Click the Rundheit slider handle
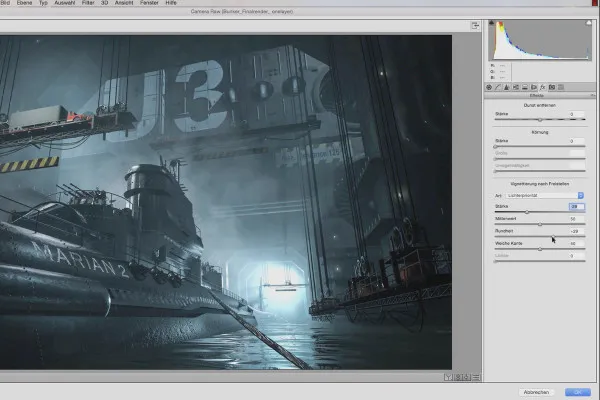Viewport: 600px width, 400px height. pyautogui.click(x=553, y=237)
